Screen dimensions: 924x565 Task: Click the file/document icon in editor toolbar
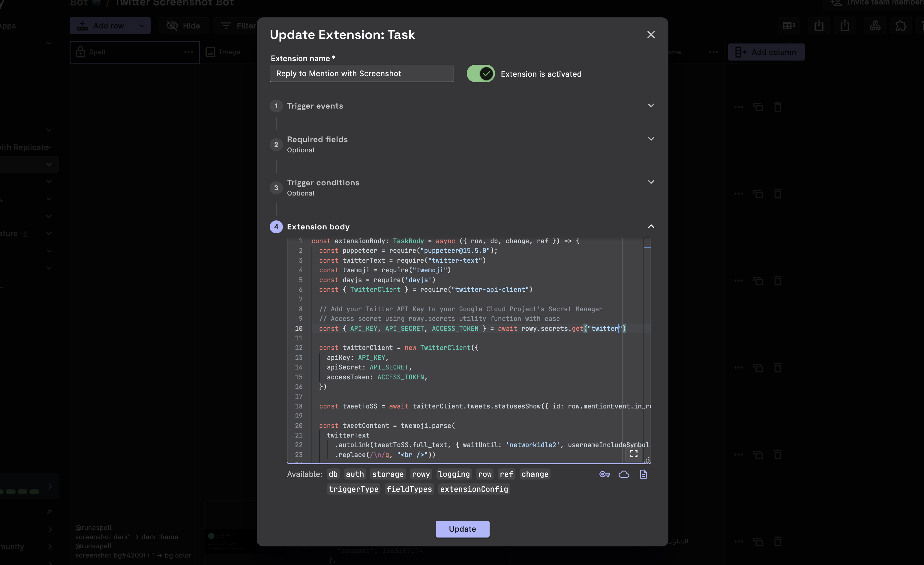coord(643,474)
